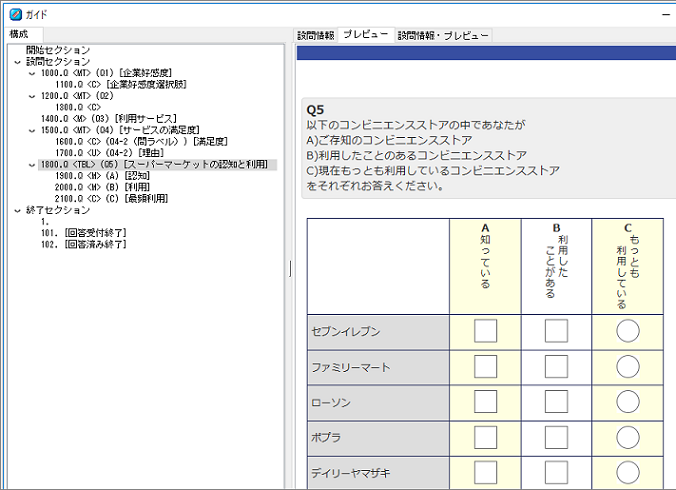Select 開始セクション in the tree
This screenshot has height=490, width=676.
(58, 50)
